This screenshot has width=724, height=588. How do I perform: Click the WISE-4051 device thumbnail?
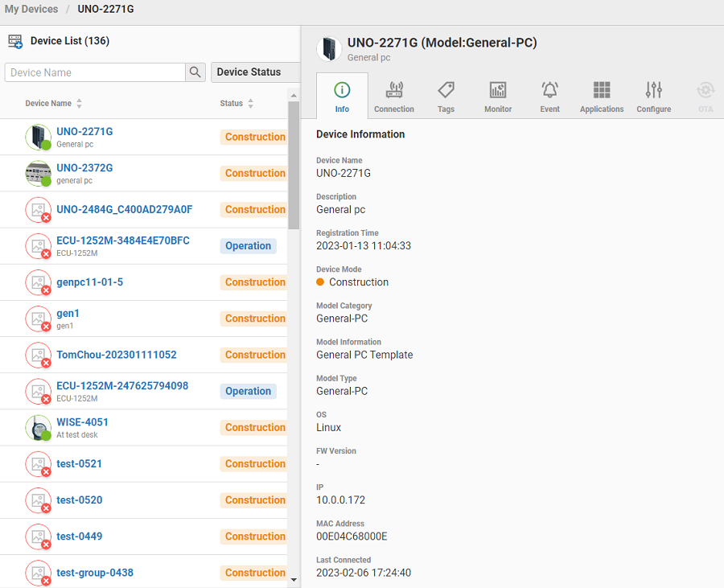(x=38, y=427)
